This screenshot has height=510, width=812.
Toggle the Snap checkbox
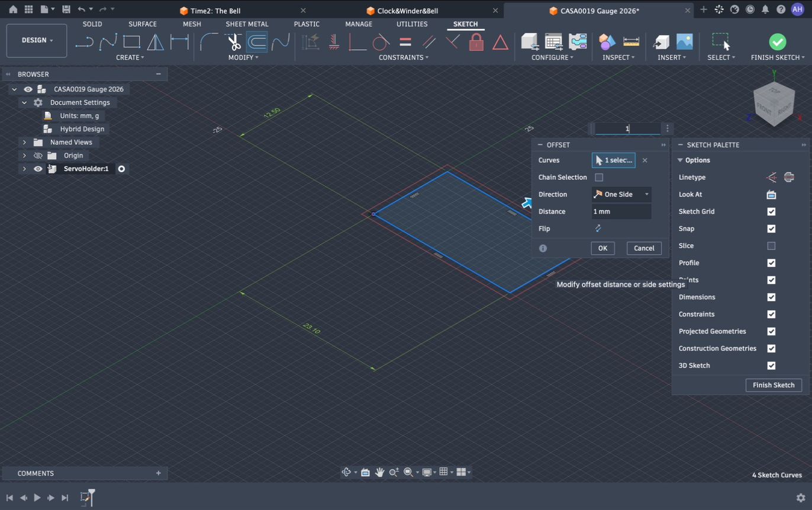coord(771,228)
